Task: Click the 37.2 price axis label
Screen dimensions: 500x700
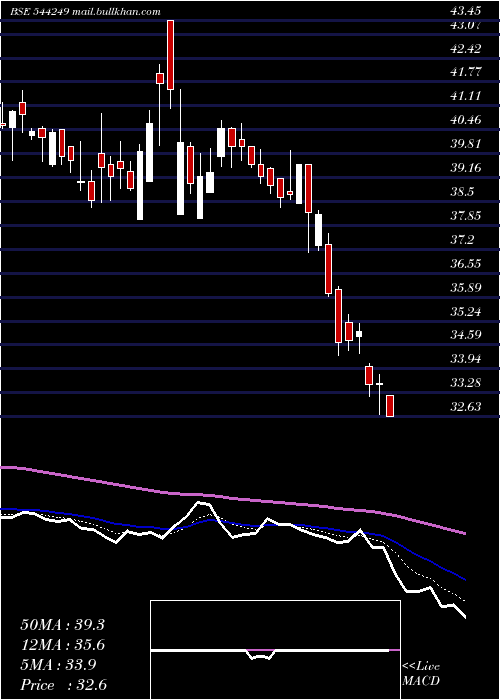Action: [462, 240]
